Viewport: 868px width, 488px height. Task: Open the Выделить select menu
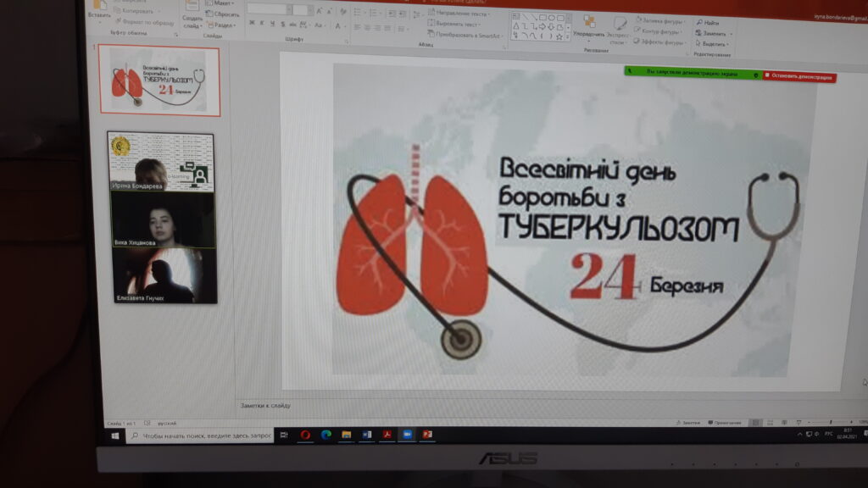[x=712, y=44]
